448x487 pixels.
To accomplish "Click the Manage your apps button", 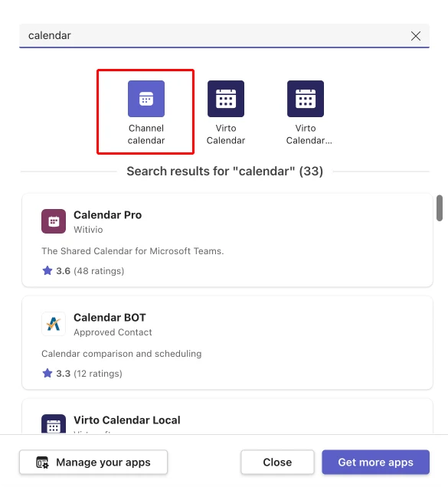I will click(93, 462).
